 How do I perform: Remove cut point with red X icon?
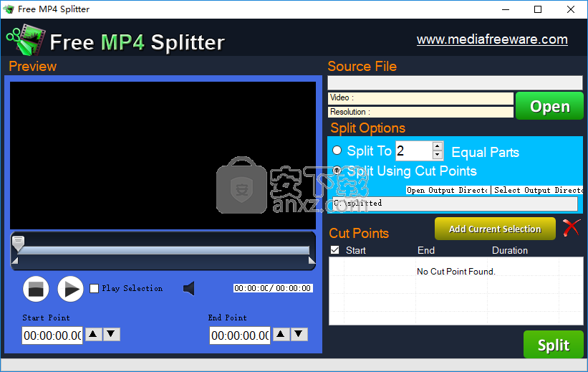pyautogui.click(x=571, y=228)
